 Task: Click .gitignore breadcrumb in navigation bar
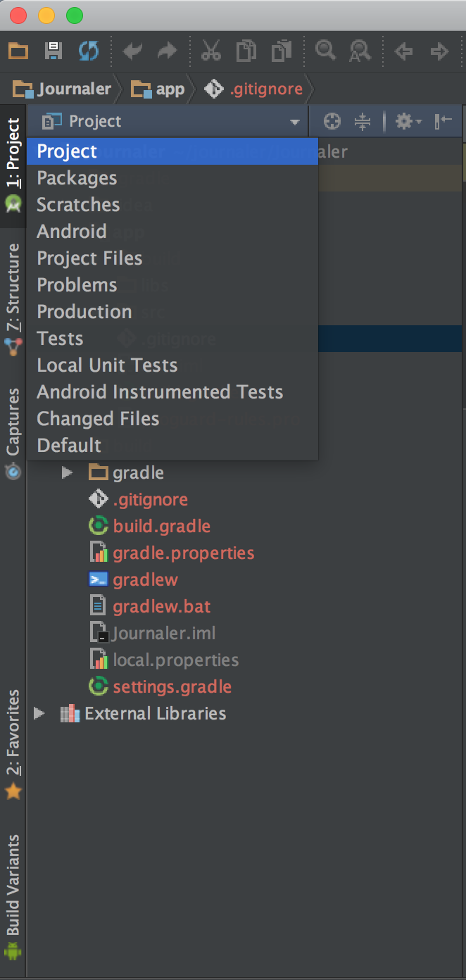click(254, 89)
